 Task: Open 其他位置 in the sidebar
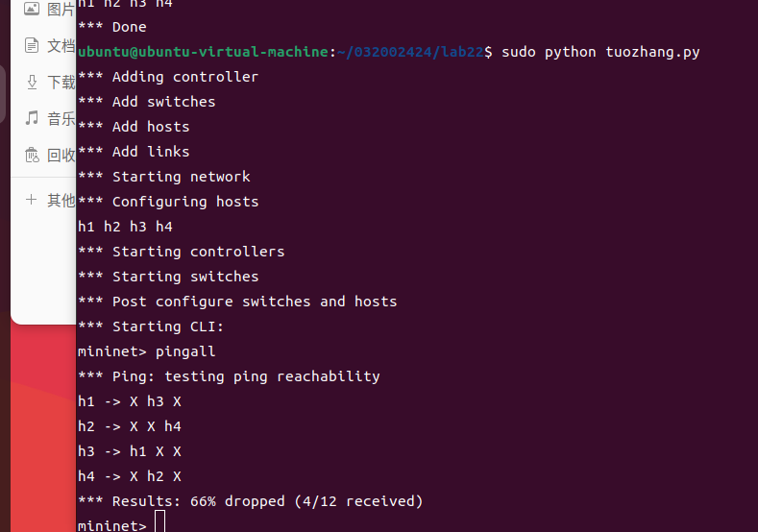(61, 200)
